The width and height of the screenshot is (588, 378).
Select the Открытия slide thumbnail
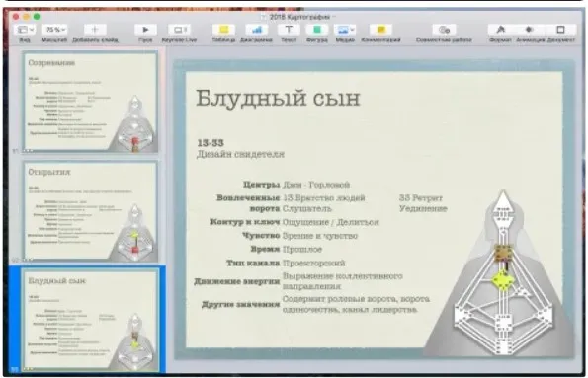90,211
